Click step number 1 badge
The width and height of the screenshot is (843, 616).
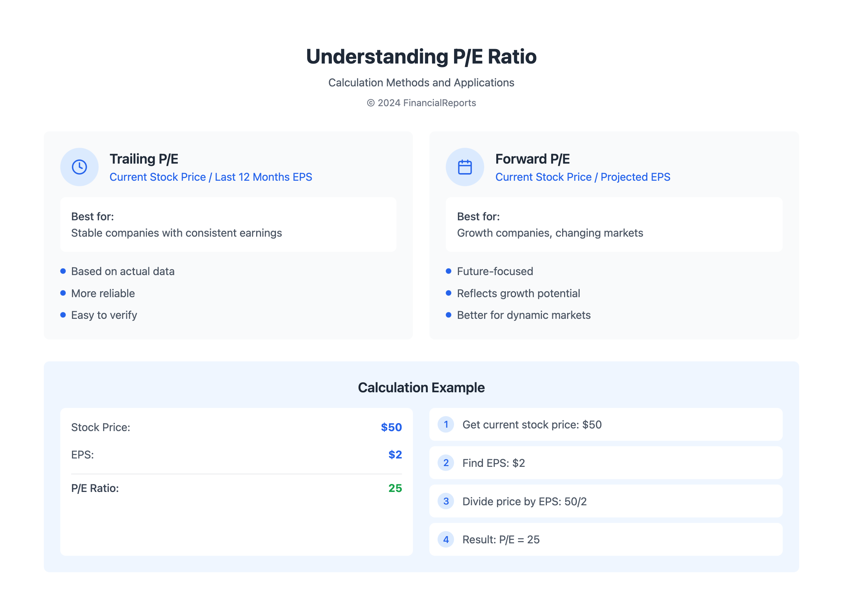pos(446,425)
